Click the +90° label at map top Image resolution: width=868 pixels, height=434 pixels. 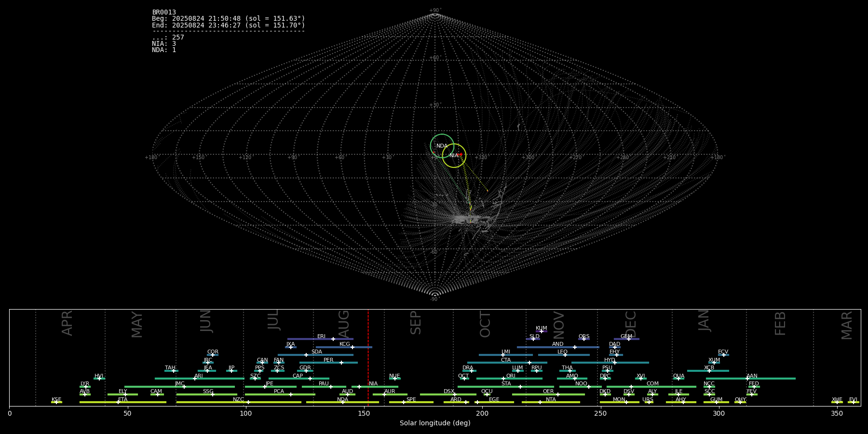point(435,11)
